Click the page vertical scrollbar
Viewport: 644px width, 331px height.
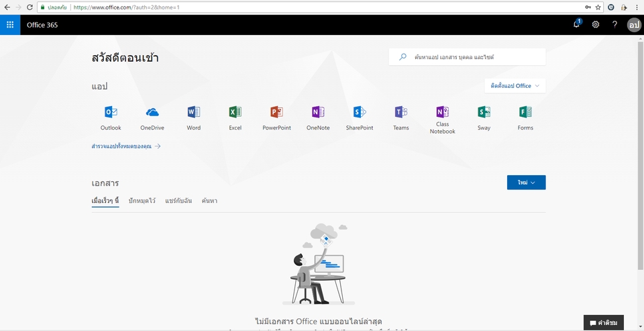pyautogui.click(x=640, y=155)
